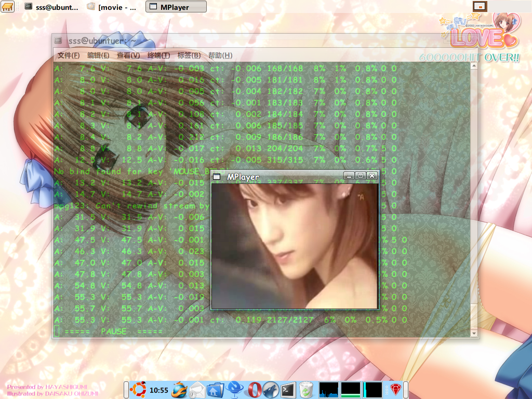Image resolution: width=532 pixels, height=399 pixels.
Task: Click the terminal scrollbar down arrow
Action: click(474, 334)
